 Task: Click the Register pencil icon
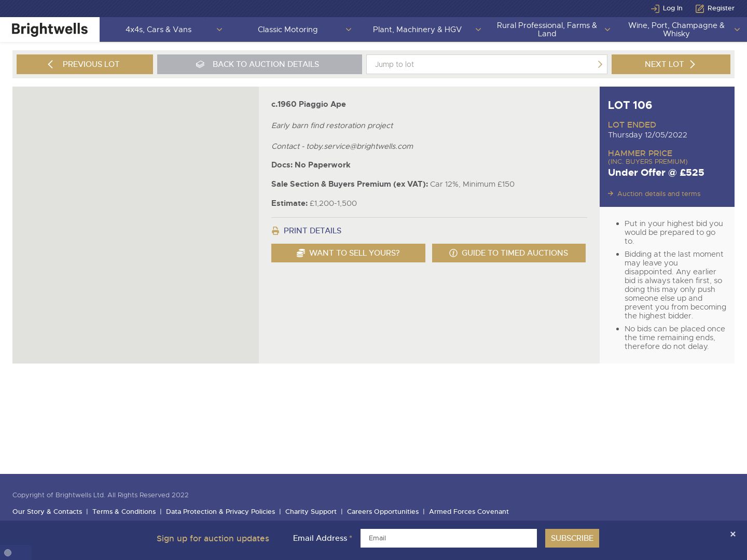(x=700, y=8)
